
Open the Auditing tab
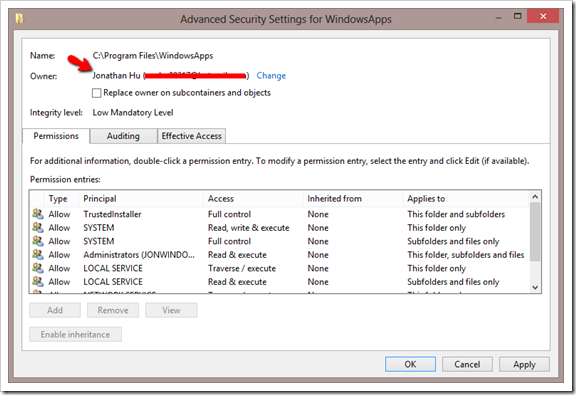(123, 136)
